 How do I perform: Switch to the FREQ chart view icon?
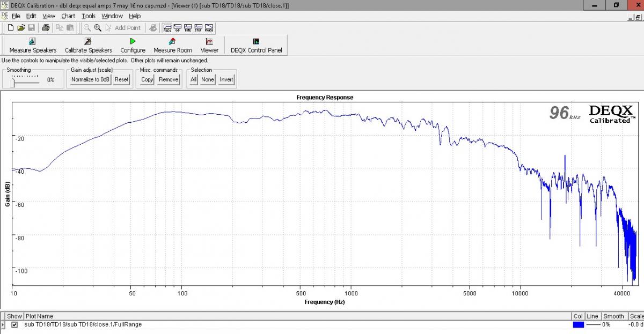(167, 28)
